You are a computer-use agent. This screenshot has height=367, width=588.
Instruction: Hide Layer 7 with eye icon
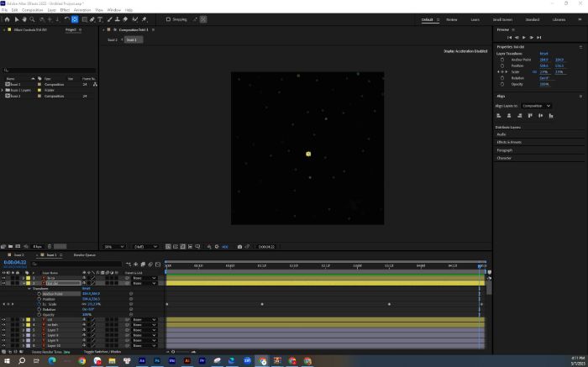[3, 330]
